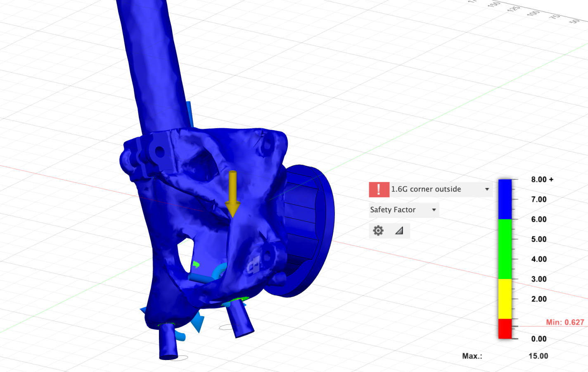Click the green hotspot inside the lower opening

point(196,264)
